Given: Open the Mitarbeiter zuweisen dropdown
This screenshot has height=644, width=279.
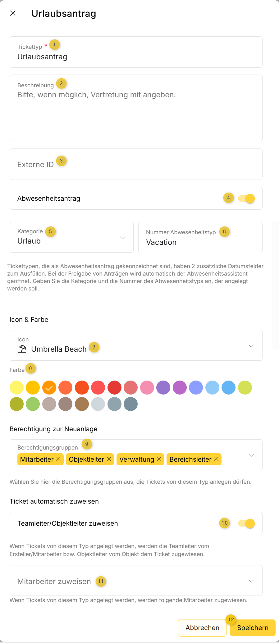Looking at the screenshot, I should (251, 581).
